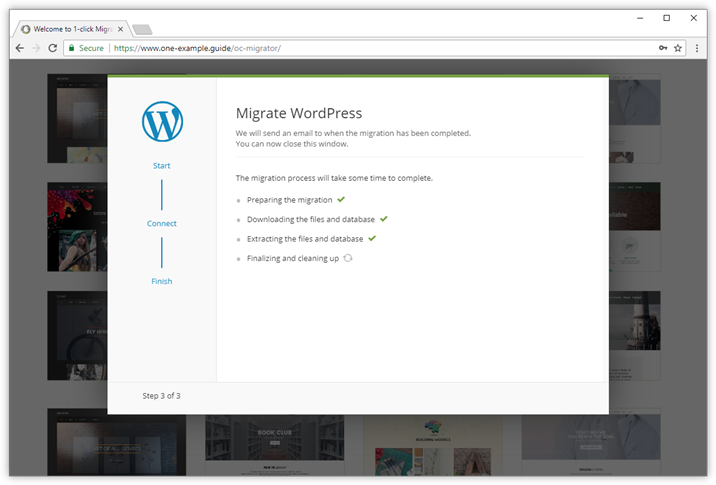Screen dimensions: 716x485
Task: Go to the Finish step
Action: (162, 281)
